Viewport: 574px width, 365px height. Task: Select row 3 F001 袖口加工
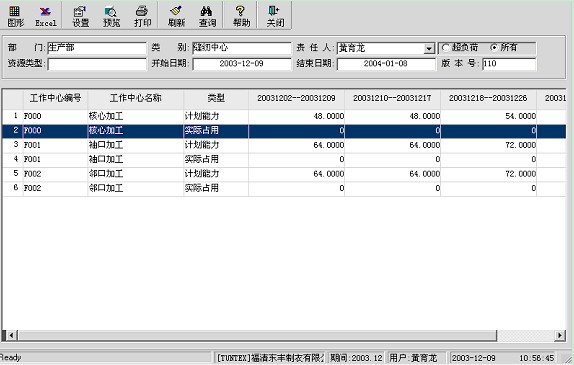284,145
